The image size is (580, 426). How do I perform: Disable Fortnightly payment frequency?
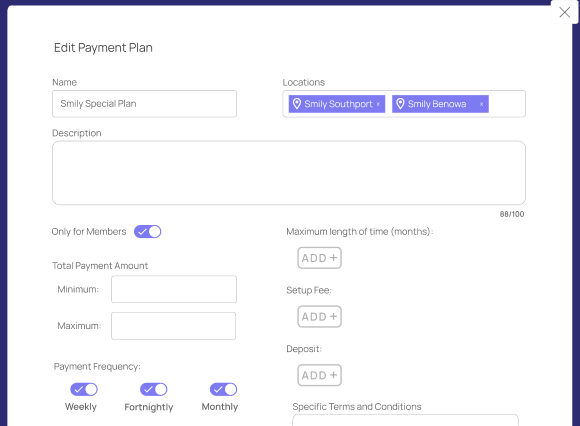[x=154, y=389]
